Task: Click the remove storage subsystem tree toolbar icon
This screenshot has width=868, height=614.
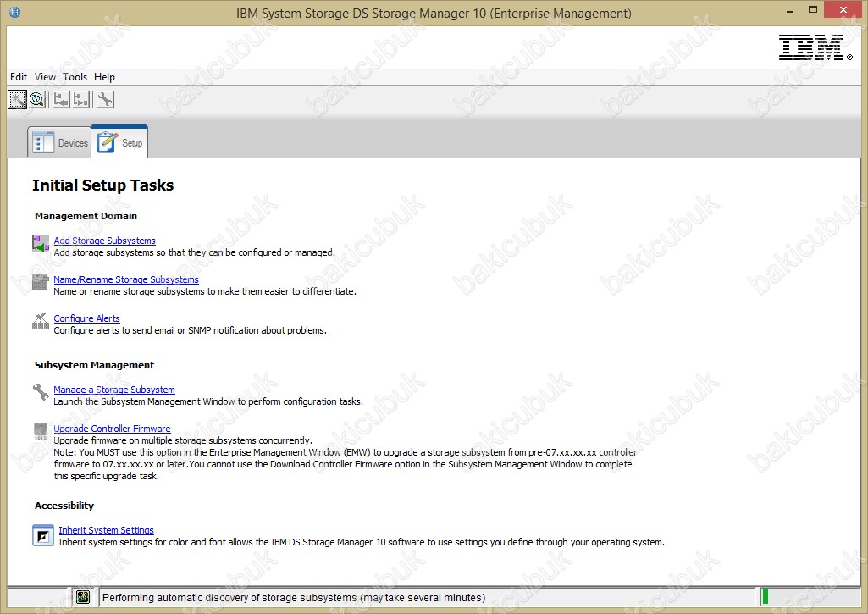Action: pyautogui.click(x=81, y=100)
